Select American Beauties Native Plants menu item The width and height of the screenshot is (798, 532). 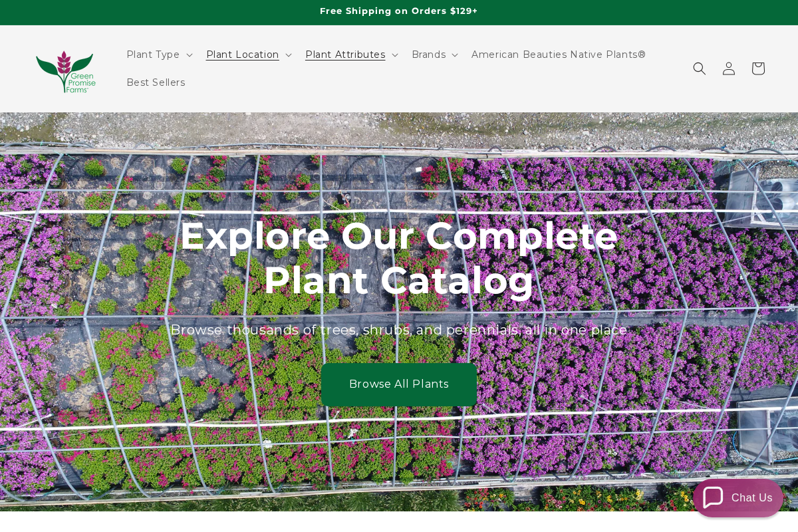(x=559, y=55)
